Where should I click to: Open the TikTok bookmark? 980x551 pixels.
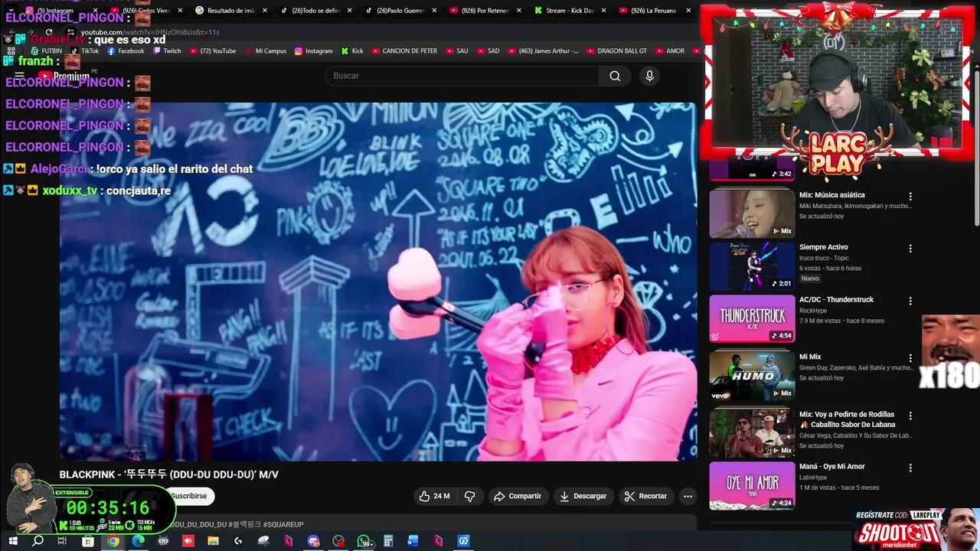pyautogui.click(x=85, y=51)
